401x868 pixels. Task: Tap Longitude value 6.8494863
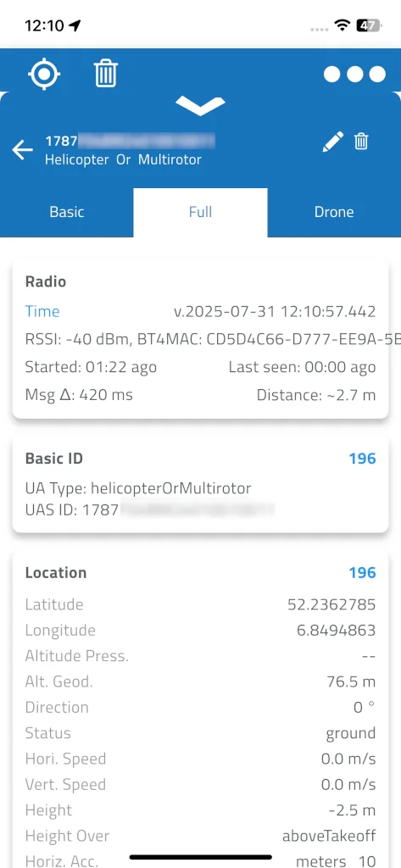tap(337, 630)
